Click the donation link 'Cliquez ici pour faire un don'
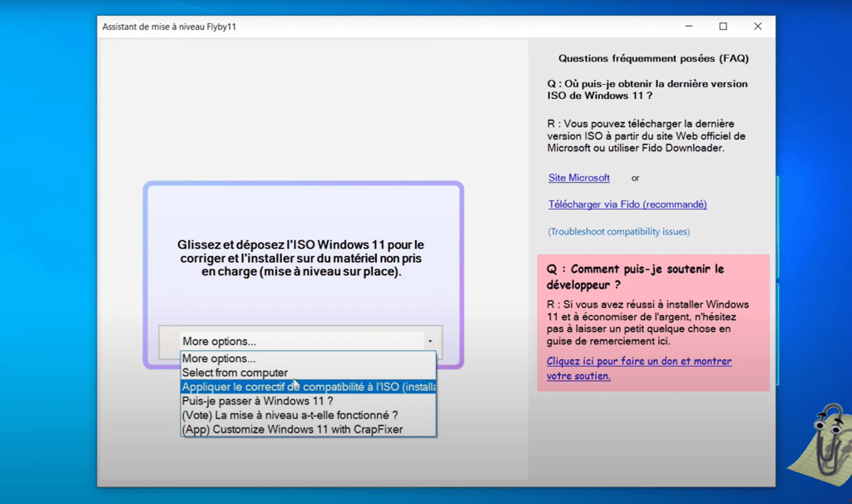Image resolution: width=852 pixels, height=504 pixels. (639, 368)
